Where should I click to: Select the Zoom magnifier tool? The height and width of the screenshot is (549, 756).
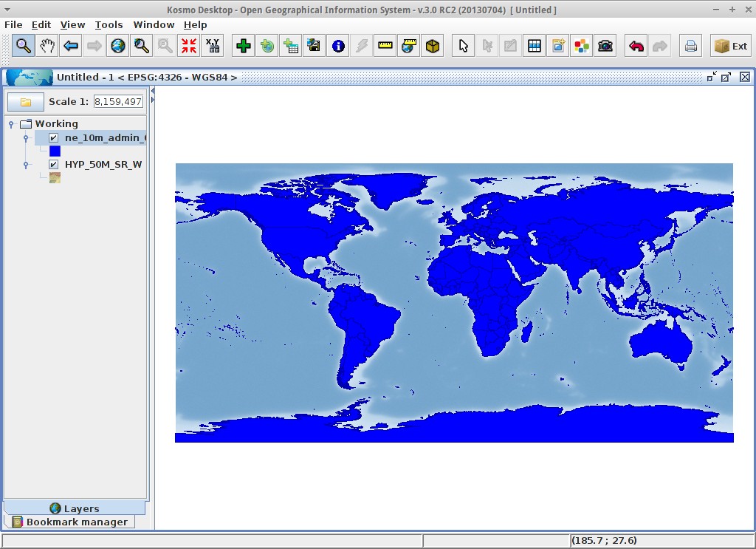(23, 46)
